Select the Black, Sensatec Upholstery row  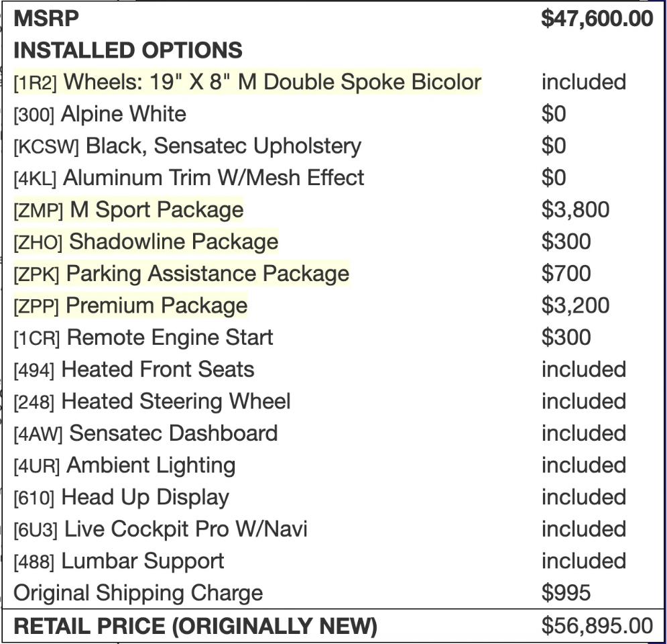[187, 146]
